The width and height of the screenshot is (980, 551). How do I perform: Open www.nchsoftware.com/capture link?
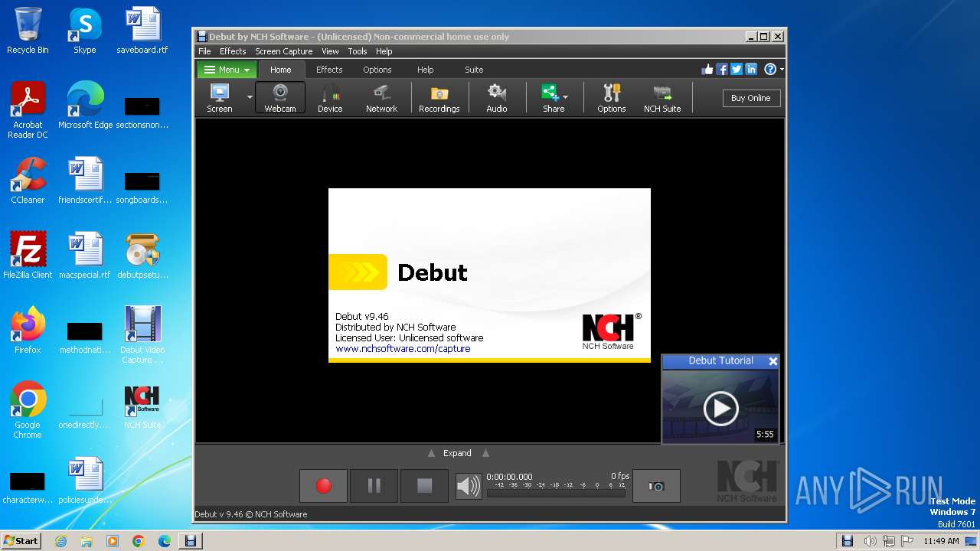tap(403, 349)
